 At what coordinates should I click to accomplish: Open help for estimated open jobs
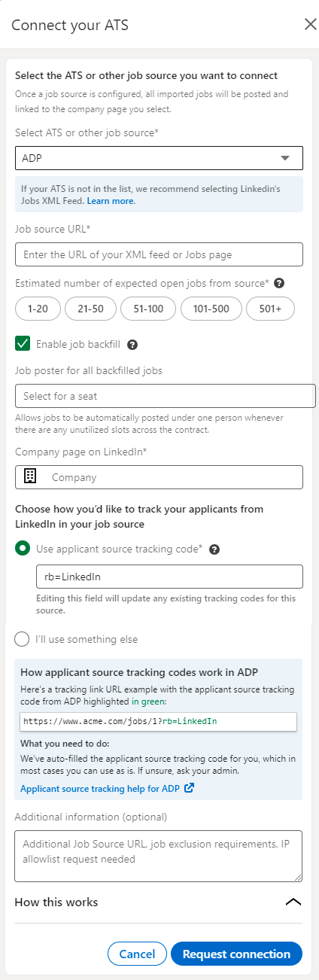(x=279, y=283)
